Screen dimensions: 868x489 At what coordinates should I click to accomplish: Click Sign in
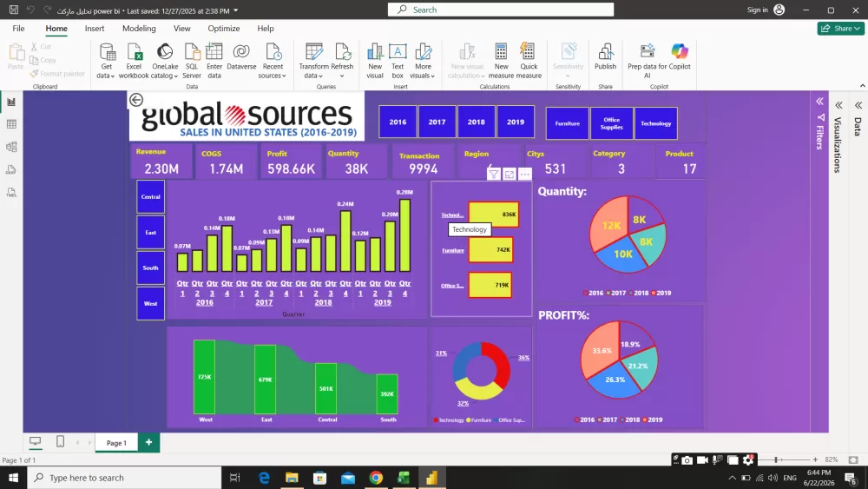click(x=766, y=10)
